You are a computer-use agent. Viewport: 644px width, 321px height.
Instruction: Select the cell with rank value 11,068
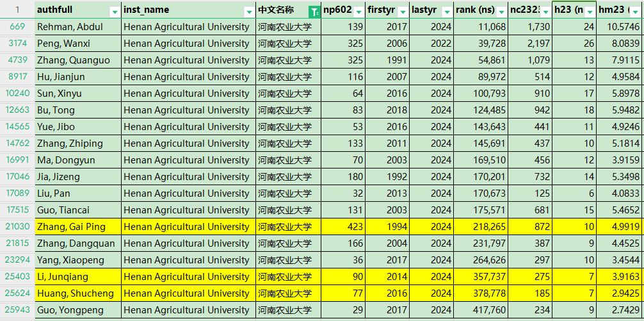pos(481,27)
